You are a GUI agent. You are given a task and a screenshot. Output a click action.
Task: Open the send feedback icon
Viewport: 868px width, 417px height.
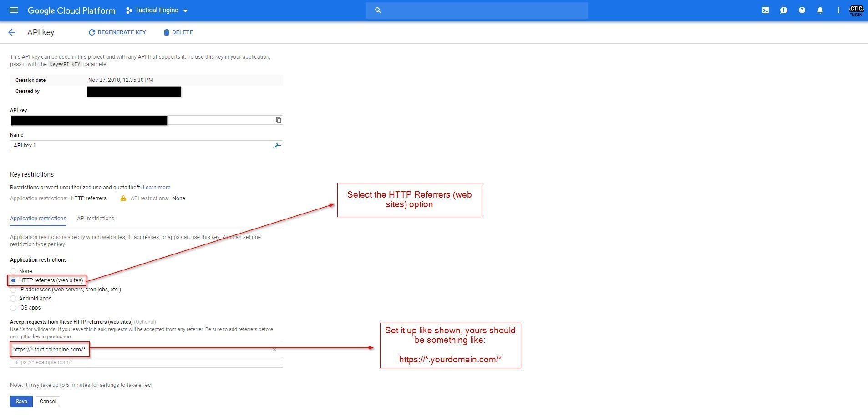(x=784, y=10)
